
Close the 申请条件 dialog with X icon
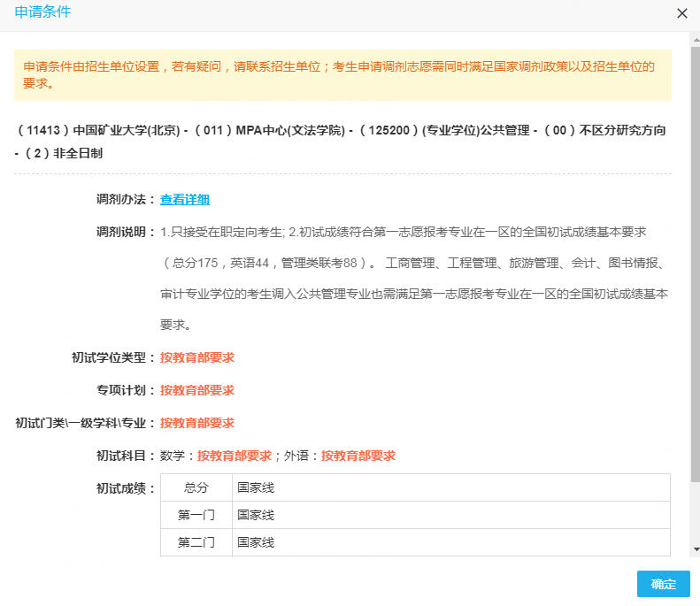(x=681, y=13)
